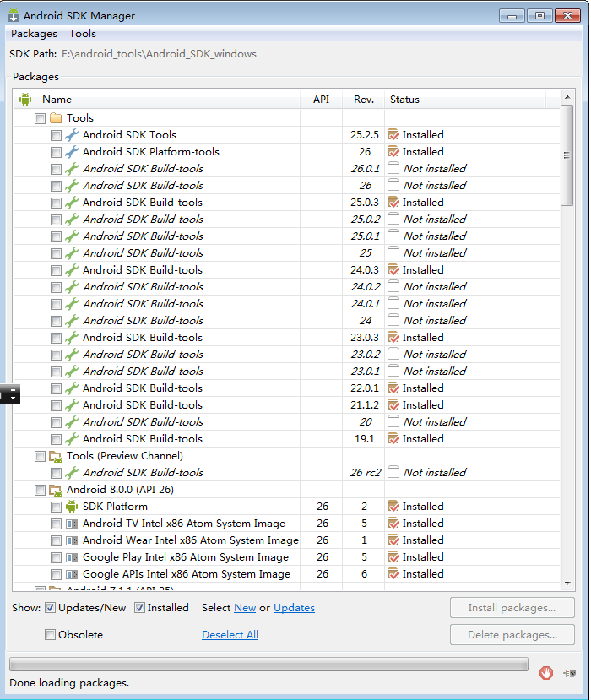Select the Android SDK Platform-tools row name

[x=151, y=152]
